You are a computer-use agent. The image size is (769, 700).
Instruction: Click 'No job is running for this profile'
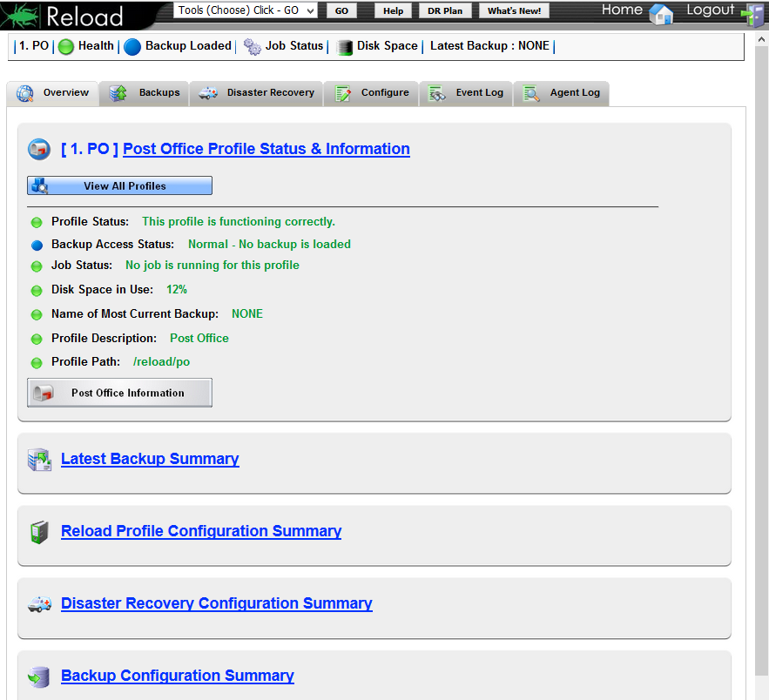point(212,266)
